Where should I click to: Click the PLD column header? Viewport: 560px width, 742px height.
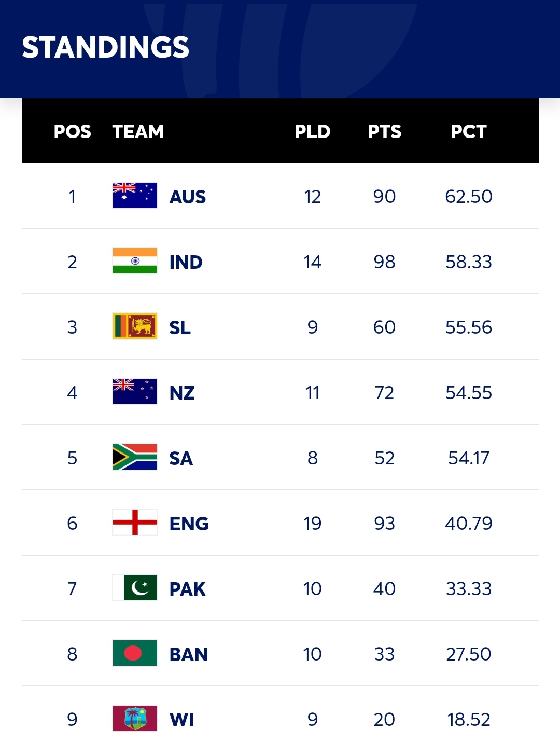(x=313, y=132)
